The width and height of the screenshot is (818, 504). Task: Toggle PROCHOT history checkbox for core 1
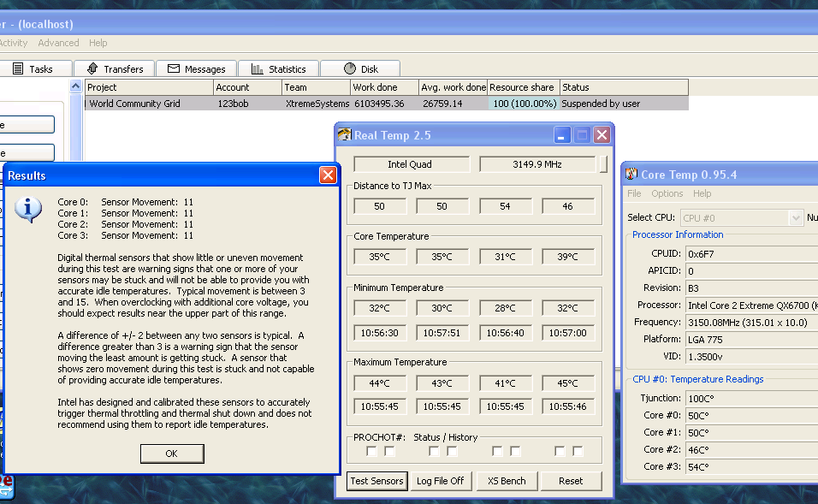(x=453, y=451)
